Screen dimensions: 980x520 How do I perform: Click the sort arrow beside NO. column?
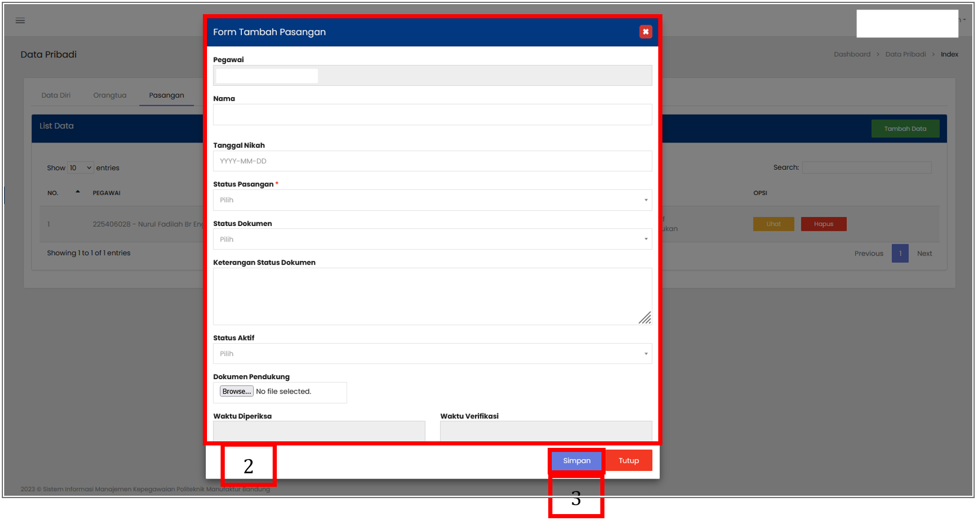77,192
